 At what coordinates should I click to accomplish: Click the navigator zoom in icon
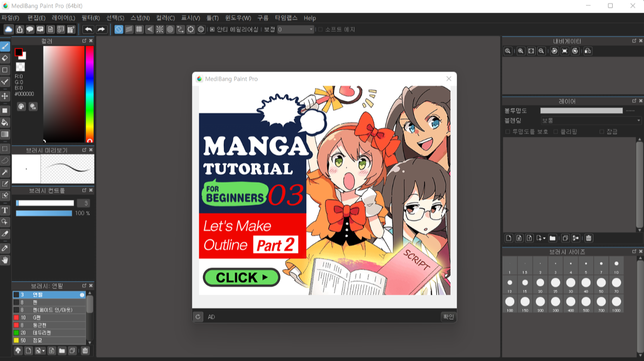(521, 51)
